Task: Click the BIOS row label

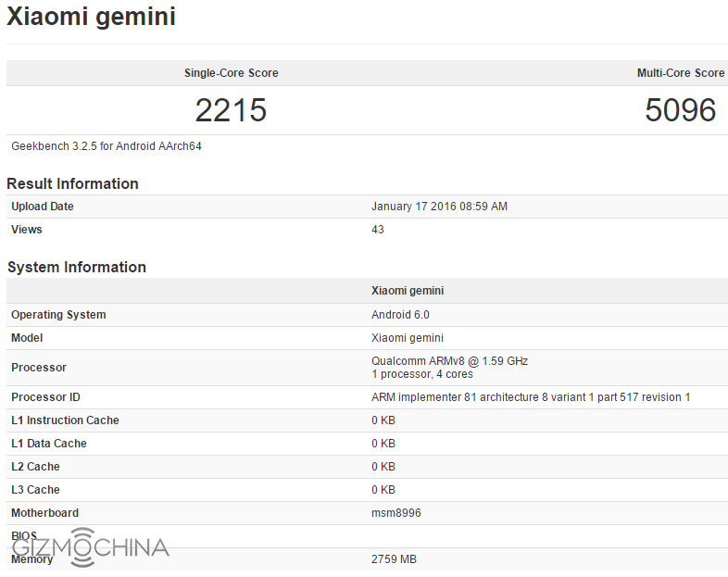Action: pos(24,536)
